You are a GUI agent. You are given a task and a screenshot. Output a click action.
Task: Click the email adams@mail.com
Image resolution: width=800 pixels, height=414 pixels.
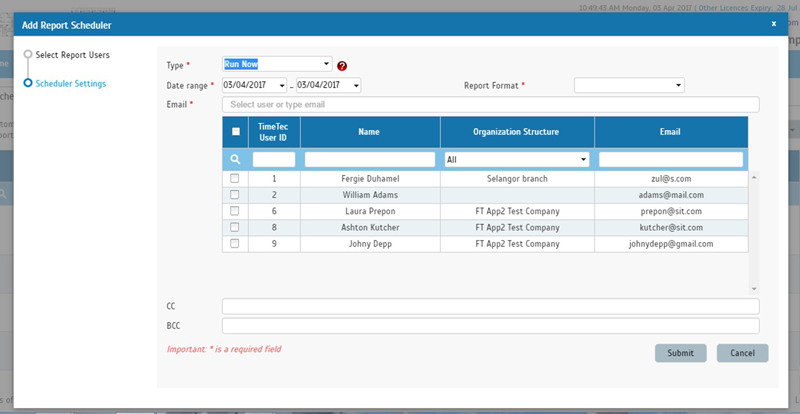671,195
